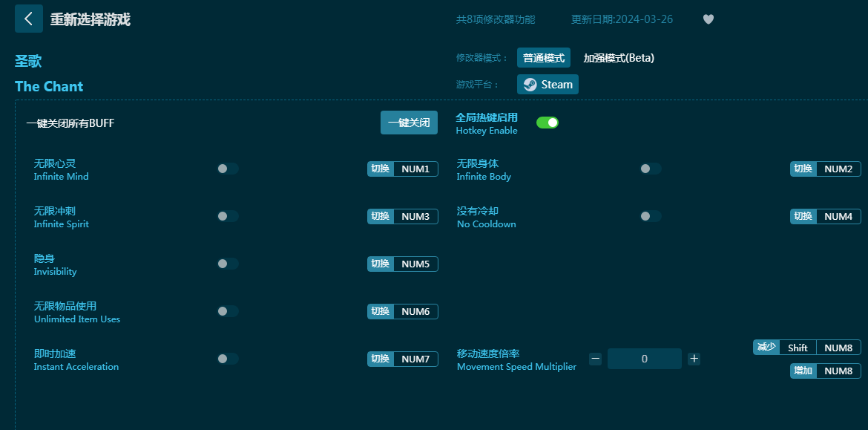Viewport: 868px width, 430px height.
Task: Click the 重新选择游戏 title text
Action: coord(91,19)
